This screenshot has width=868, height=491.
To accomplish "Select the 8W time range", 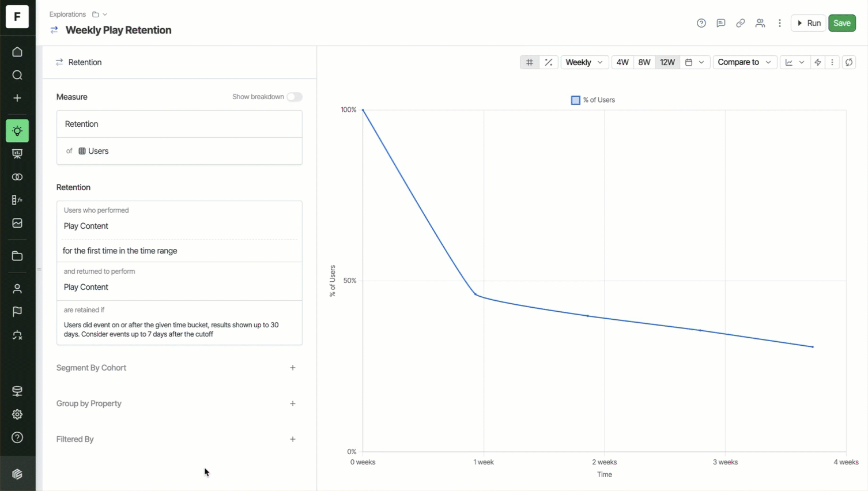I will coord(644,62).
